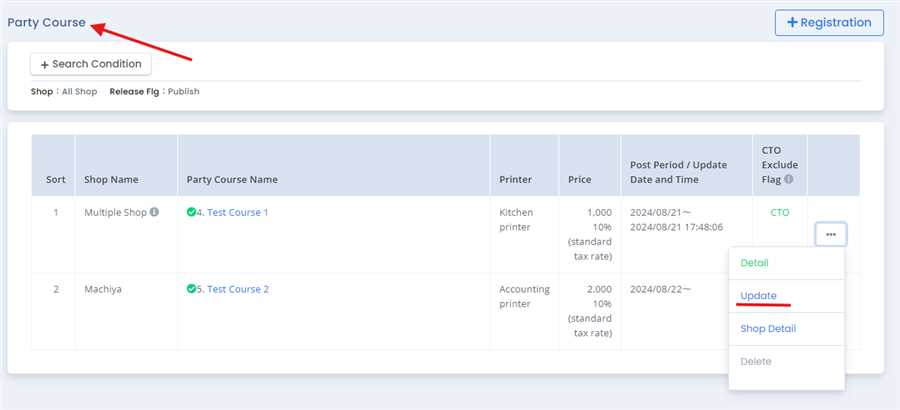Viewport: 900px width, 410px height.
Task: Open the three-dot actions menu button
Action: pos(831,234)
